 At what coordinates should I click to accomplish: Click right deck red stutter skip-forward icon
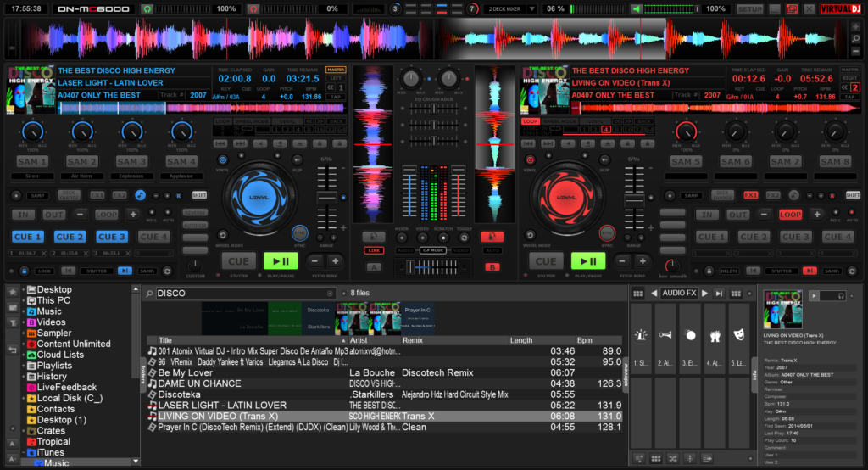(810, 271)
